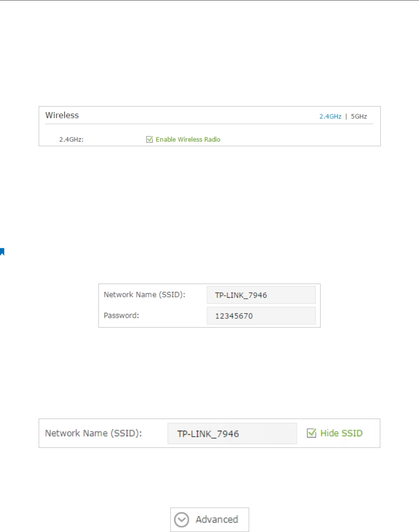
Task: Click the SSID field above the Password
Action: click(261, 295)
